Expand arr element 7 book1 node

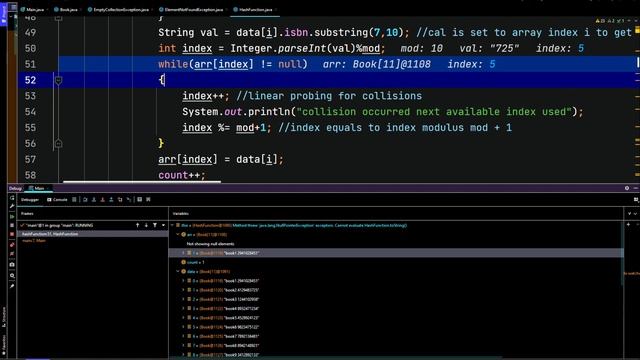click(x=183, y=253)
